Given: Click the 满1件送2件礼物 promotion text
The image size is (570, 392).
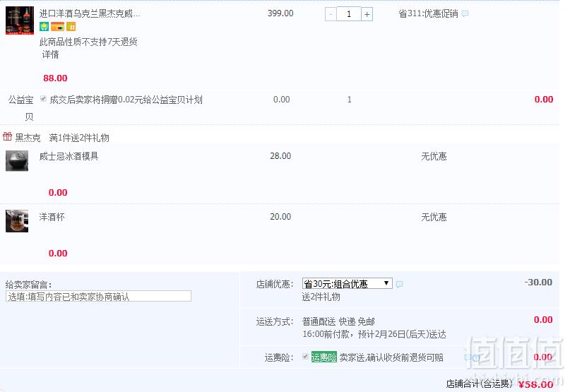Looking at the screenshot, I should [79, 138].
